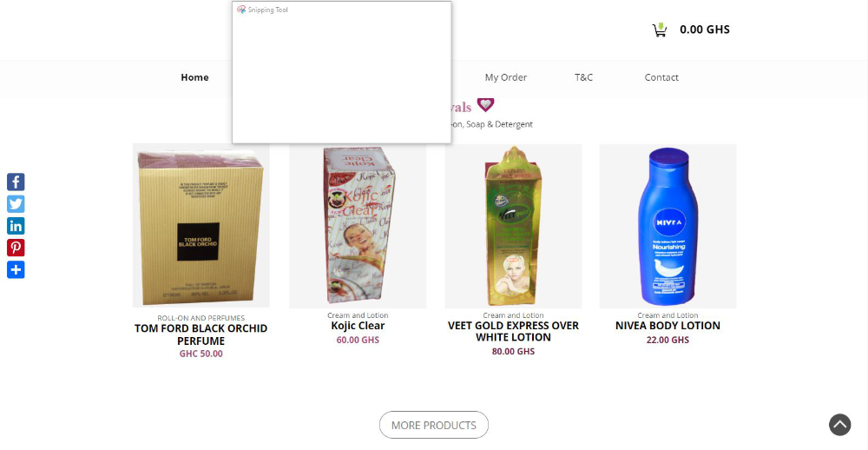Image resolution: width=868 pixels, height=450 pixels.
Task: Open the shopping cart icon
Action: point(660,30)
